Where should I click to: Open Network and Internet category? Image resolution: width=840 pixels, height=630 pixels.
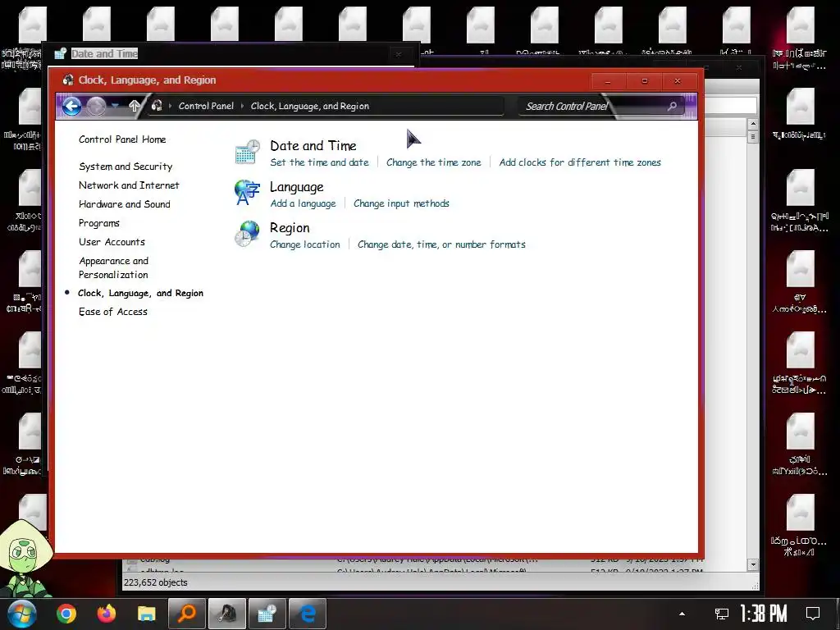coord(129,185)
